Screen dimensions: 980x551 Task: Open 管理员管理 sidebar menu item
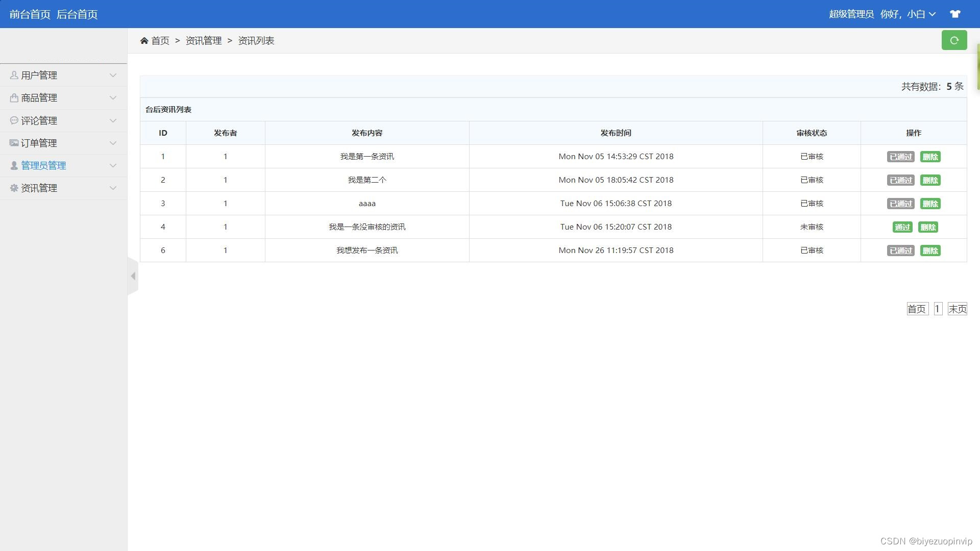tap(43, 165)
